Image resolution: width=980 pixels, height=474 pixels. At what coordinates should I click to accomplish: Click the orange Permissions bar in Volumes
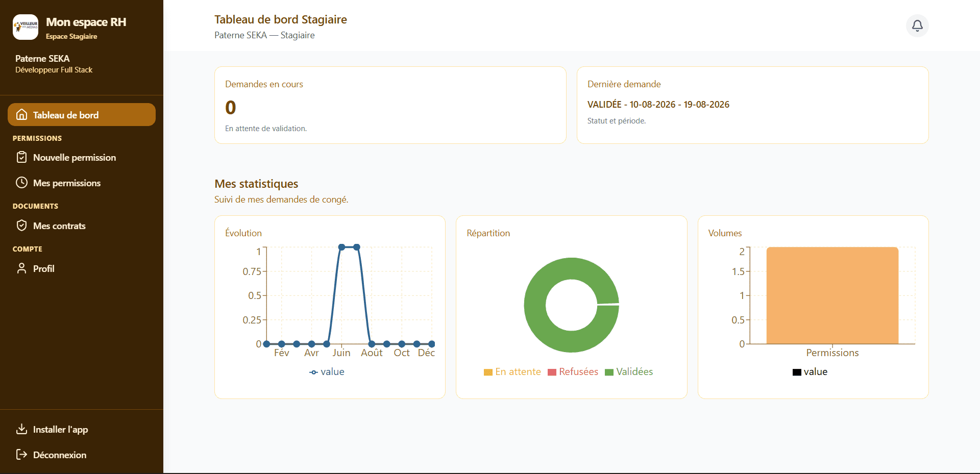(832, 295)
